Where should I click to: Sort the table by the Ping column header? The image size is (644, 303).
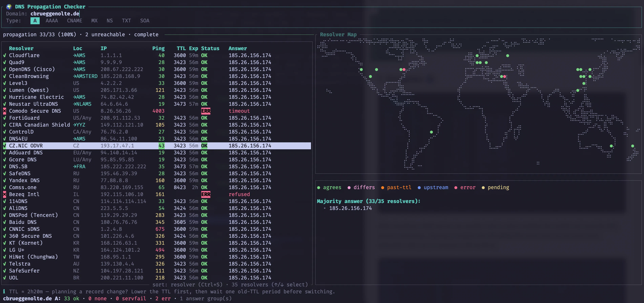coord(159,48)
